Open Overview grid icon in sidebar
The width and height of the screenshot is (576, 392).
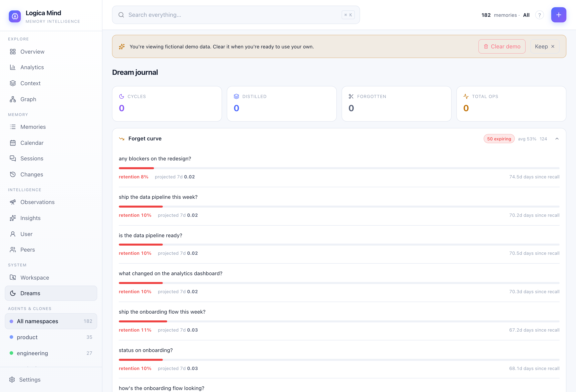(13, 52)
